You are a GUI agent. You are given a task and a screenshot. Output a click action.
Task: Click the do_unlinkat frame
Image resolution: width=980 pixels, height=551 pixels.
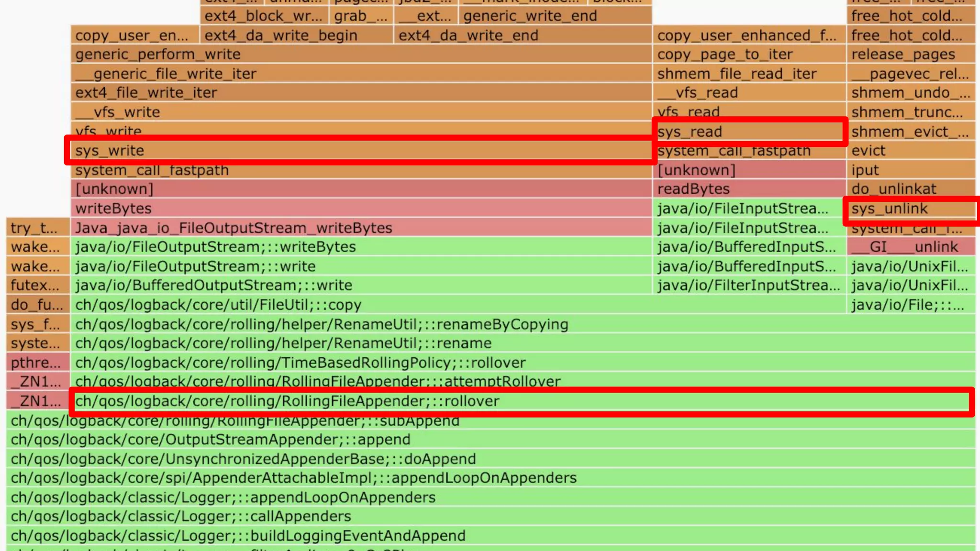pos(911,189)
